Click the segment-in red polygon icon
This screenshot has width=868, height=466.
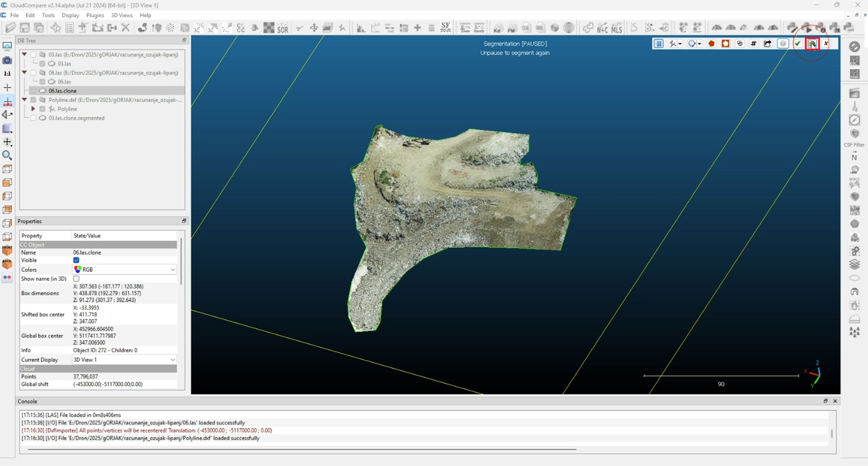tap(712, 43)
